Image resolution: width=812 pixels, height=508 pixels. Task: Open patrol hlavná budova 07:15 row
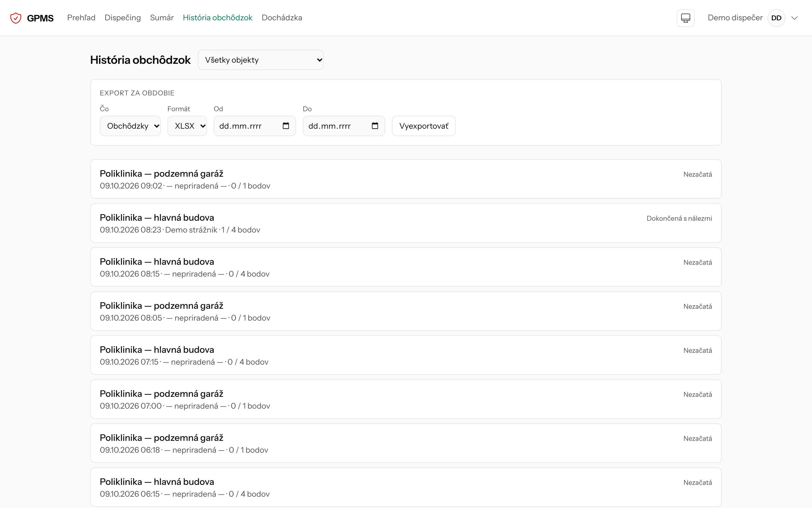pyautogui.click(x=406, y=355)
